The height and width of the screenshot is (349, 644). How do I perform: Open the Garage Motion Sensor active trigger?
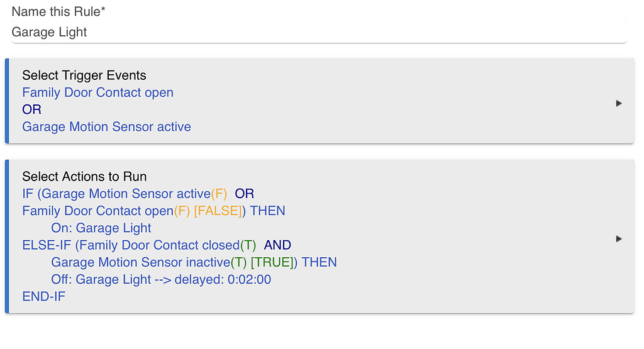[106, 127]
